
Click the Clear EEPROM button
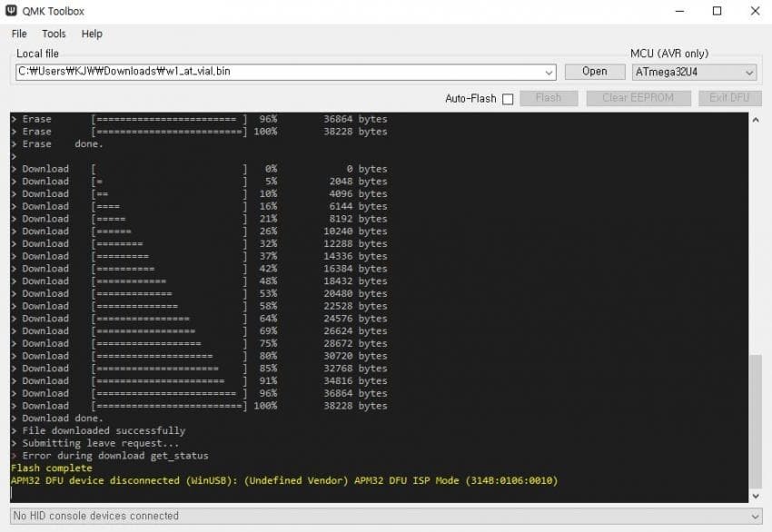coord(638,98)
